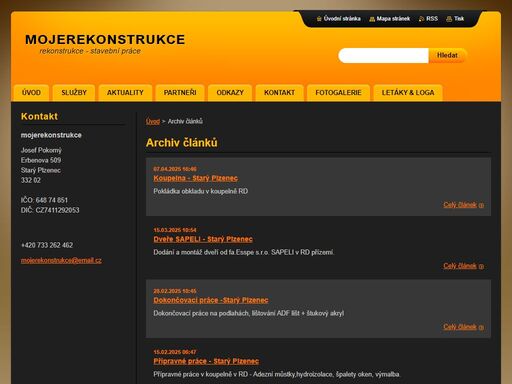Viewport: 512px width, 384px height.
Task: Open the PARTNEŘI menu tab
Action: tap(180, 93)
